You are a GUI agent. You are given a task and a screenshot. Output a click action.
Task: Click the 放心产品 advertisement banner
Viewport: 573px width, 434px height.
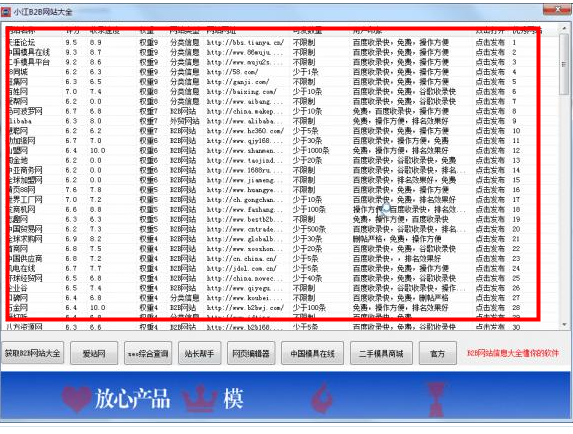(x=285, y=395)
